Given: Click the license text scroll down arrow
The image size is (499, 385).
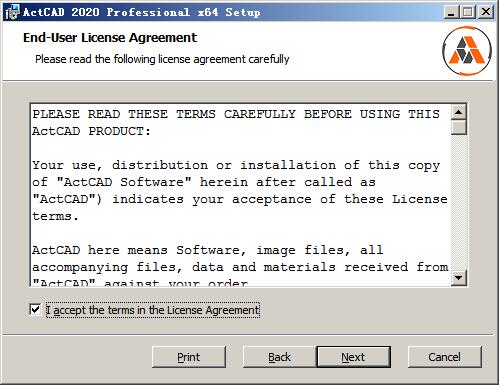Looking at the screenshot, I should [459, 278].
